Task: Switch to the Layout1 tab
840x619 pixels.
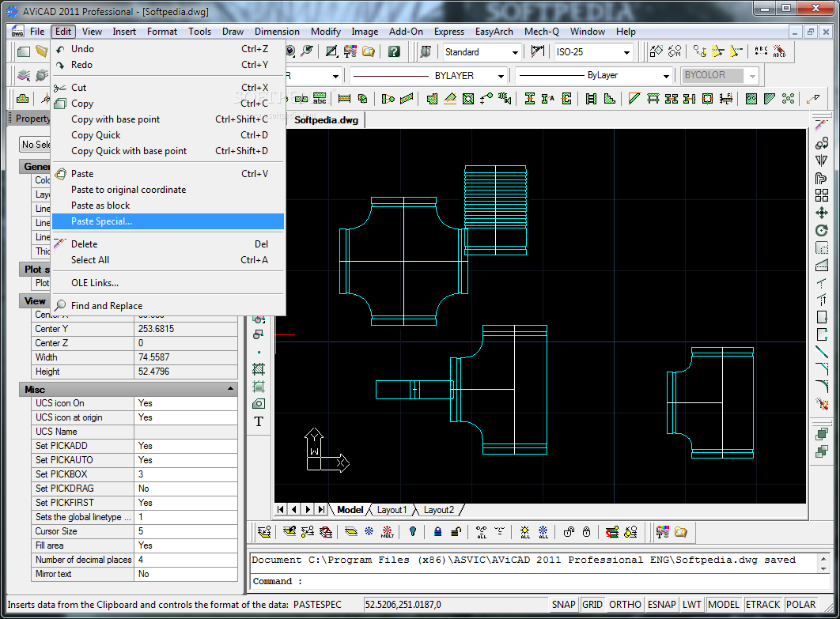Action: click(x=392, y=510)
